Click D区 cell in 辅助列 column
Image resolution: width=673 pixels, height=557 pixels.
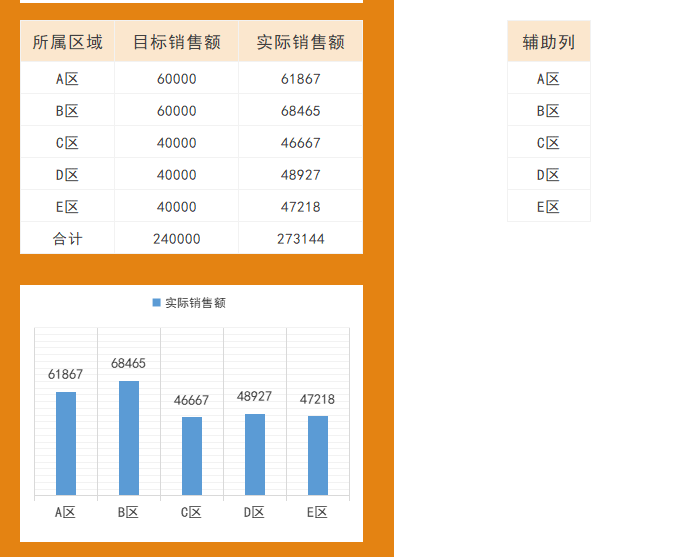(x=549, y=174)
